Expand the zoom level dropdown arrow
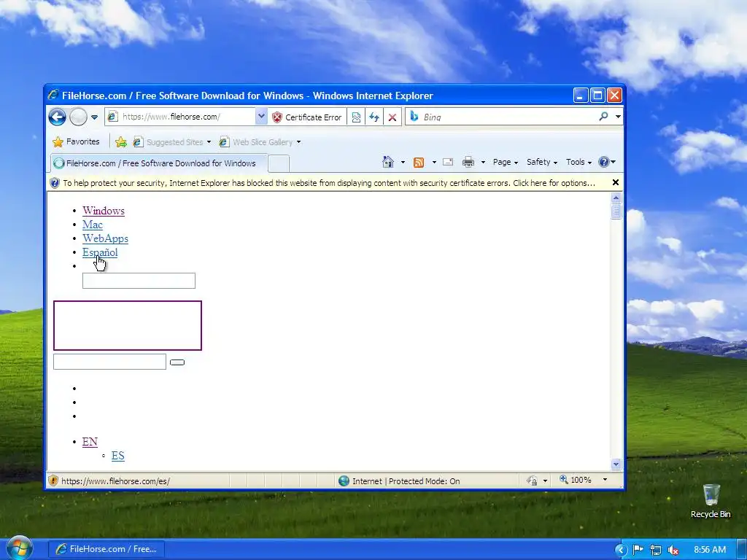 [x=605, y=480]
